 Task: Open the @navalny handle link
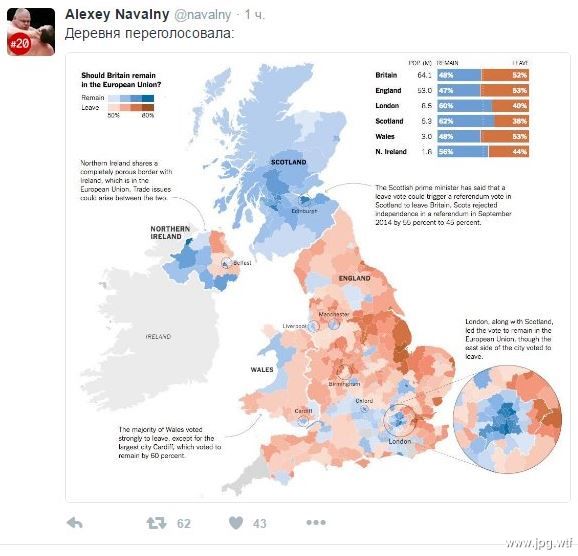[x=202, y=15]
